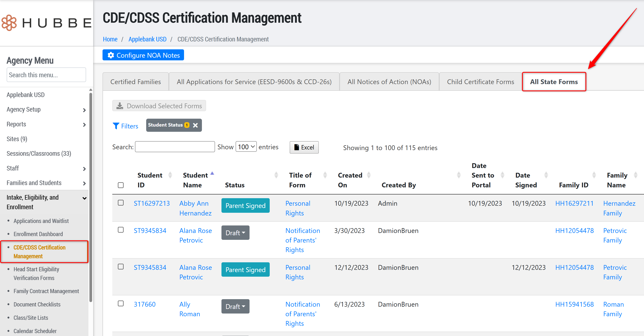The width and height of the screenshot is (644, 336).
Task: Open student ID ST16297213 link
Action: click(x=152, y=203)
